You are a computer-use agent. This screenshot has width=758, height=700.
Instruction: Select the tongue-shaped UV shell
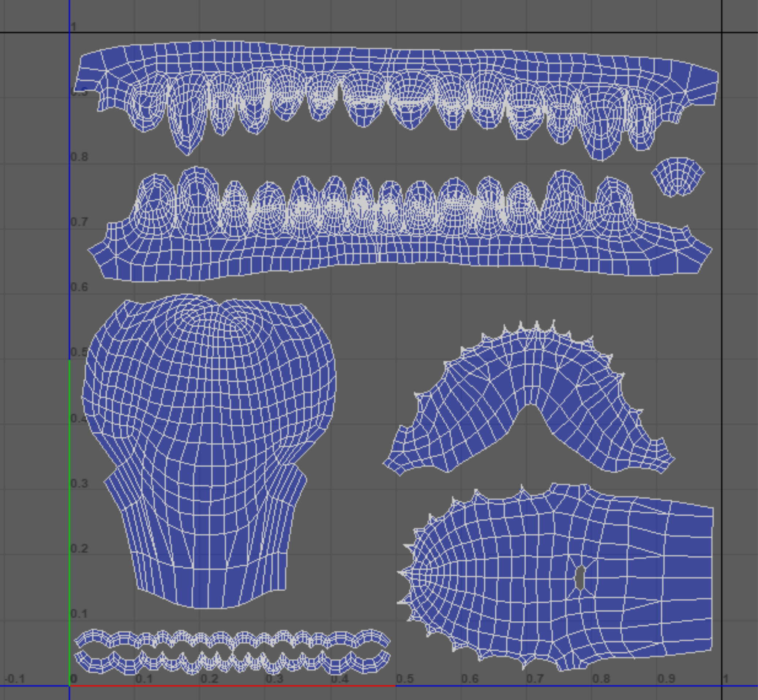click(209, 451)
